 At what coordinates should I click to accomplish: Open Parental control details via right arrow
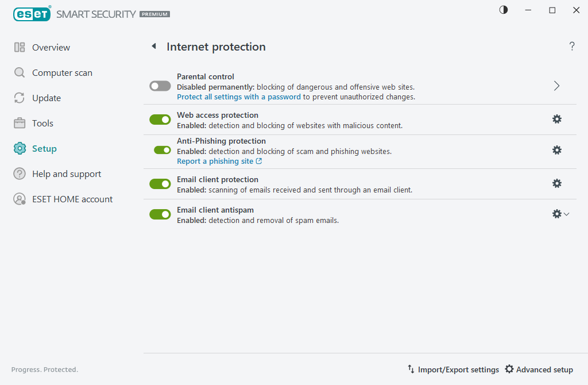[x=556, y=85]
